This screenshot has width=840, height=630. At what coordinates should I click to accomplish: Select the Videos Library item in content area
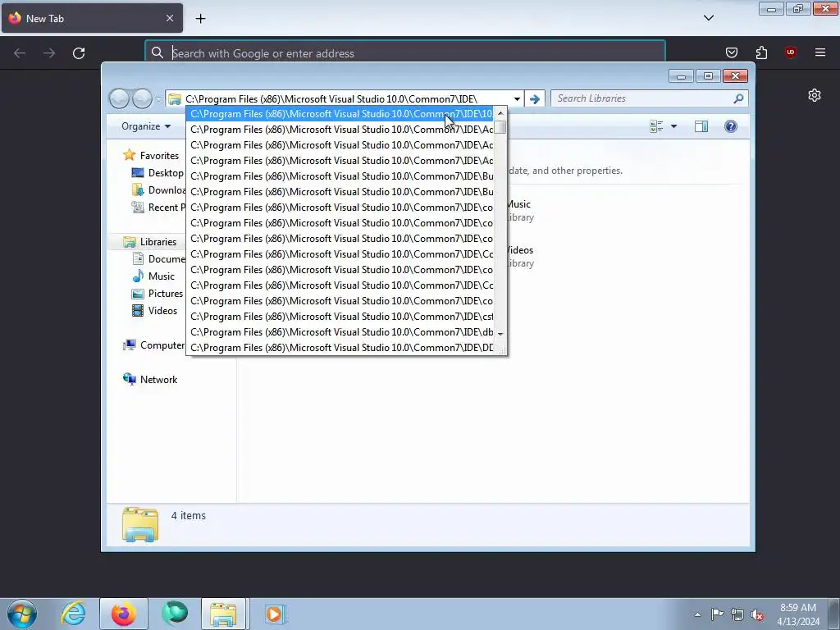coord(520,257)
